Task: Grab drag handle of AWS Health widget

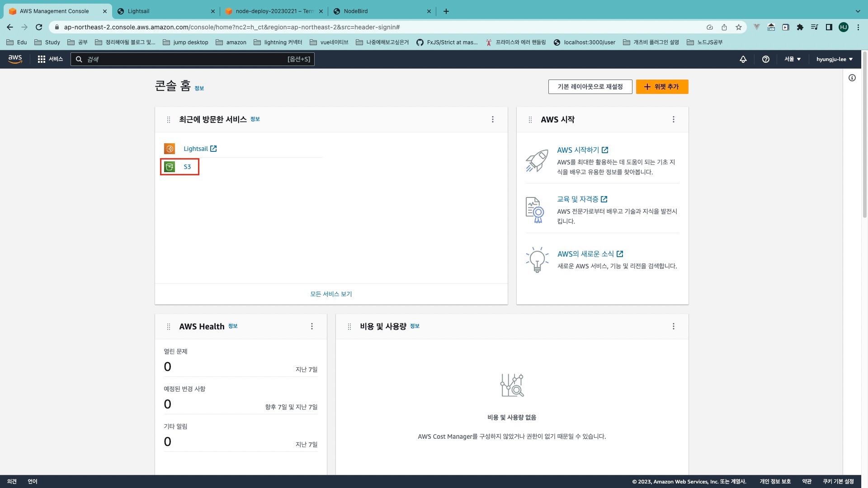Action: coord(169,327)
